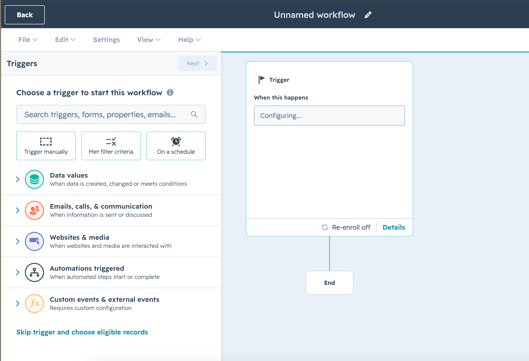Click the Data values title text
The width and height of the screenshot is (529, 361).
[69, 175]
